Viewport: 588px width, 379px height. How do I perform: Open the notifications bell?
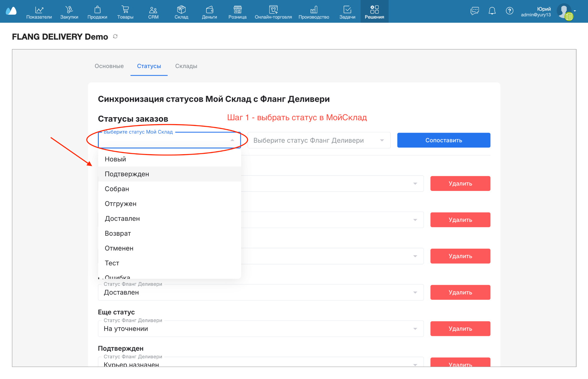point(492,11)
